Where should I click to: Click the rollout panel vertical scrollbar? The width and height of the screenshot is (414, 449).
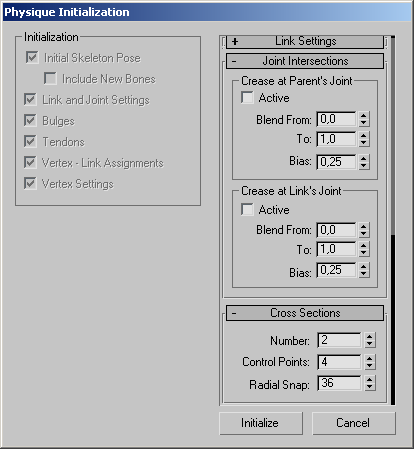(393, 220)
